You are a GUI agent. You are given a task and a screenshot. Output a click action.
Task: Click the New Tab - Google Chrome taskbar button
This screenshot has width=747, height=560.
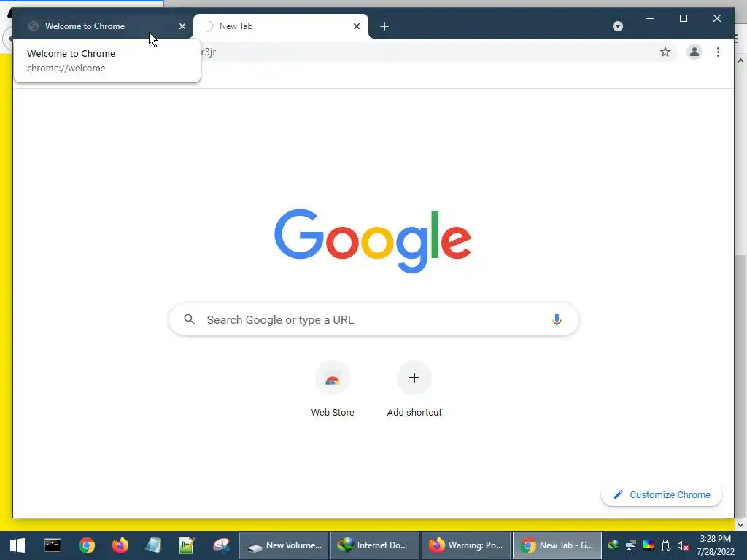tap(557, 545)
